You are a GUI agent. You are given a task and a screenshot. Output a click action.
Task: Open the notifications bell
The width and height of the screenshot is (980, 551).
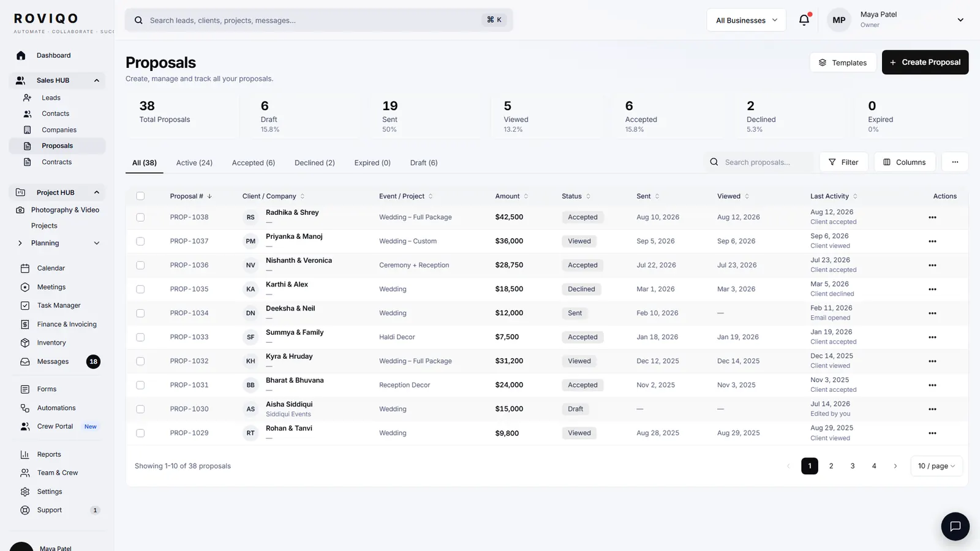click(x=804, y=20)
